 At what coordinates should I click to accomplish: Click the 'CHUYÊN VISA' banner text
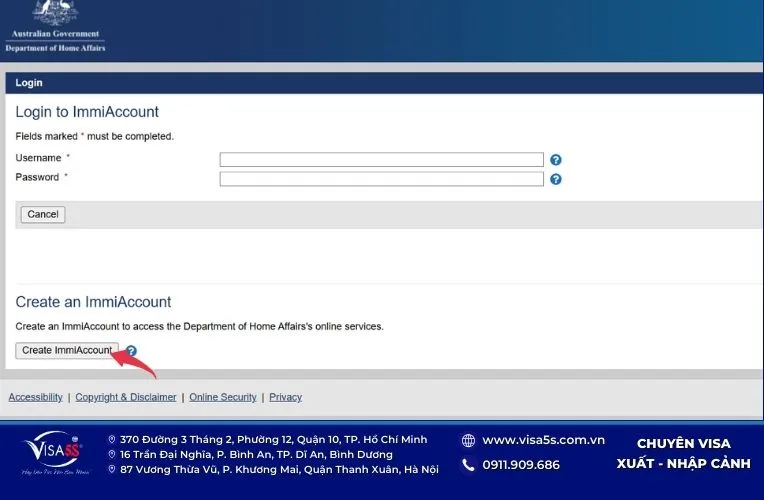coord(684,443)
